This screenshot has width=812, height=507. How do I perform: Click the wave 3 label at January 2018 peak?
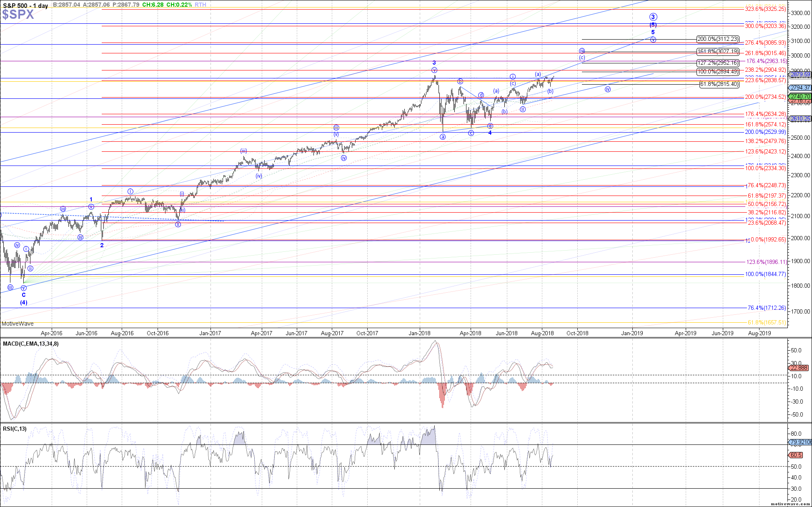pos(434,63)
